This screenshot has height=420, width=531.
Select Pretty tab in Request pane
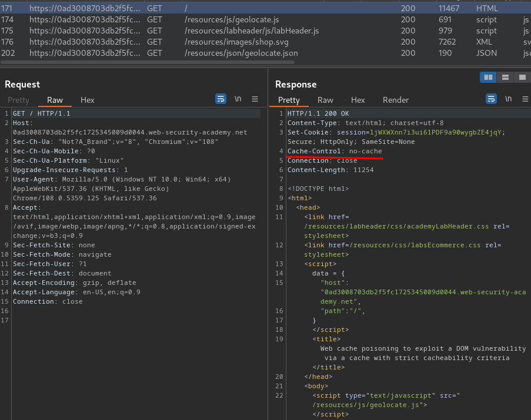click(x=18, y=100)
